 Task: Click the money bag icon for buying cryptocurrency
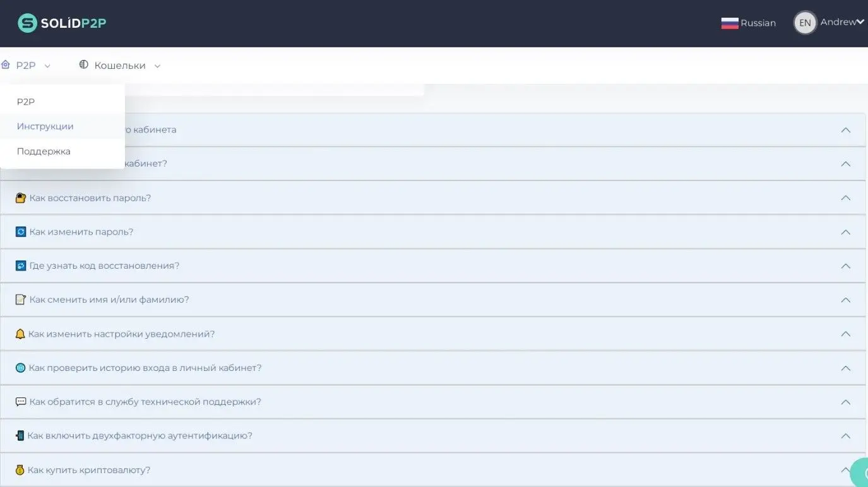pyautogui.click(x=20, y=470)
